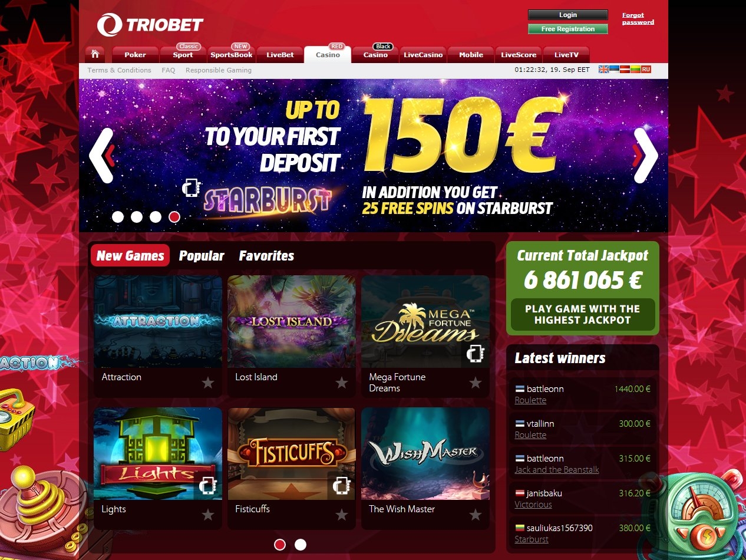Click the Free Registration button
The image size is (746, 560).
click(568, 29)
